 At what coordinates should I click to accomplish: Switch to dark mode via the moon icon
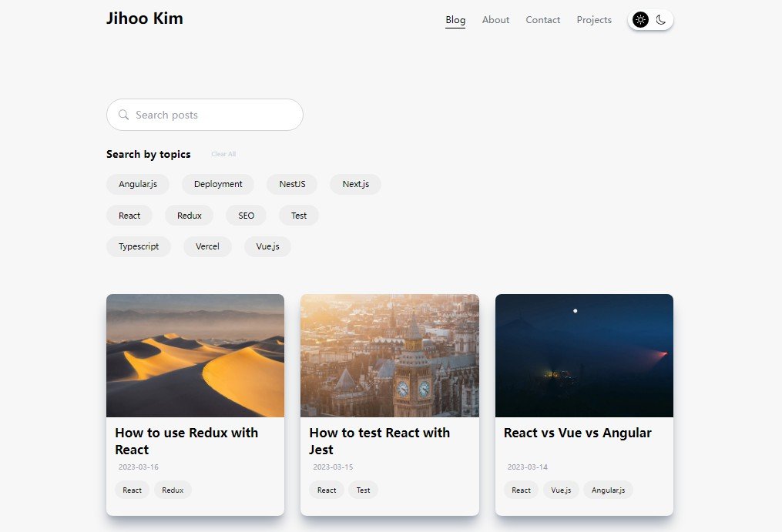(x=660, y=19)
